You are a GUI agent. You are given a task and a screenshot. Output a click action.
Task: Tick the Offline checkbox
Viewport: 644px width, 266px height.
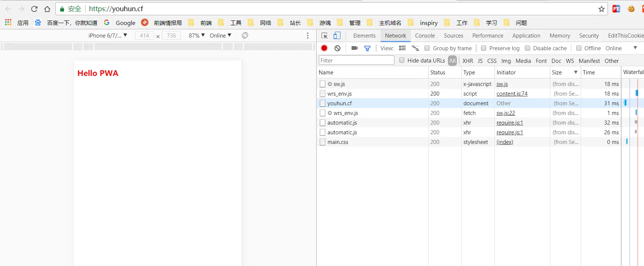point(579,48)
